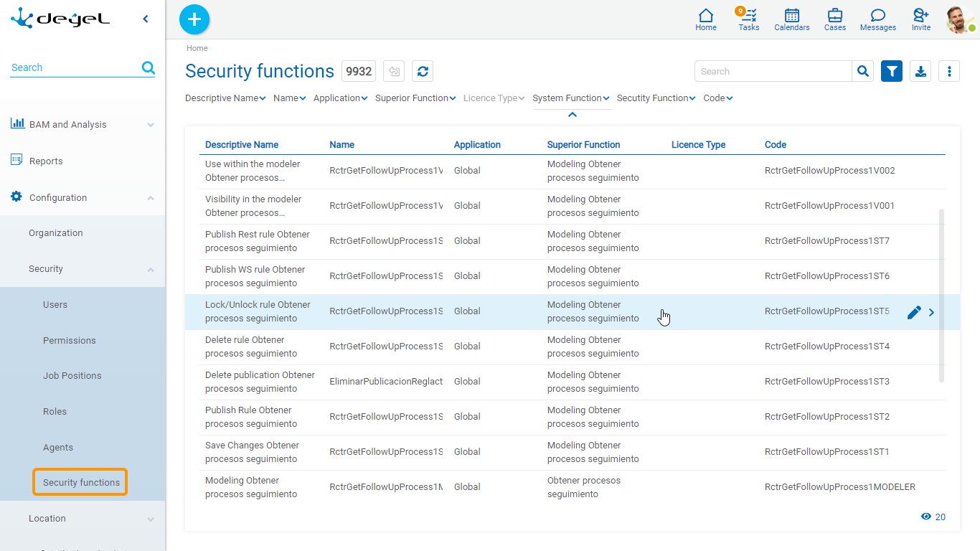
Task: Collapse the sidebar with left chevron
Action: 146,19
